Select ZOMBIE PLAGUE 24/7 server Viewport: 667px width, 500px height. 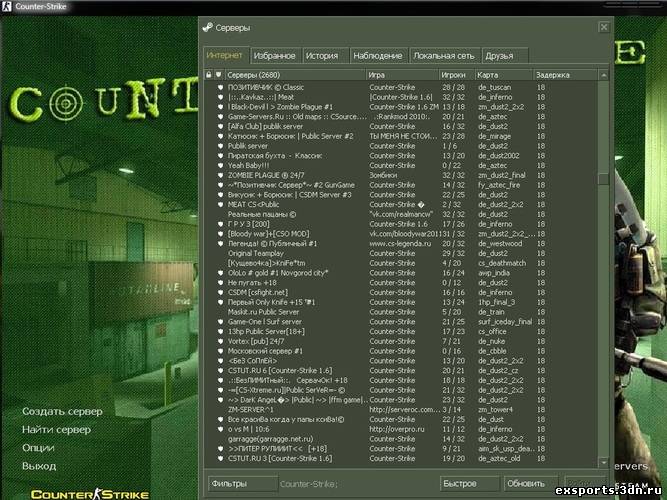[401, 175]
